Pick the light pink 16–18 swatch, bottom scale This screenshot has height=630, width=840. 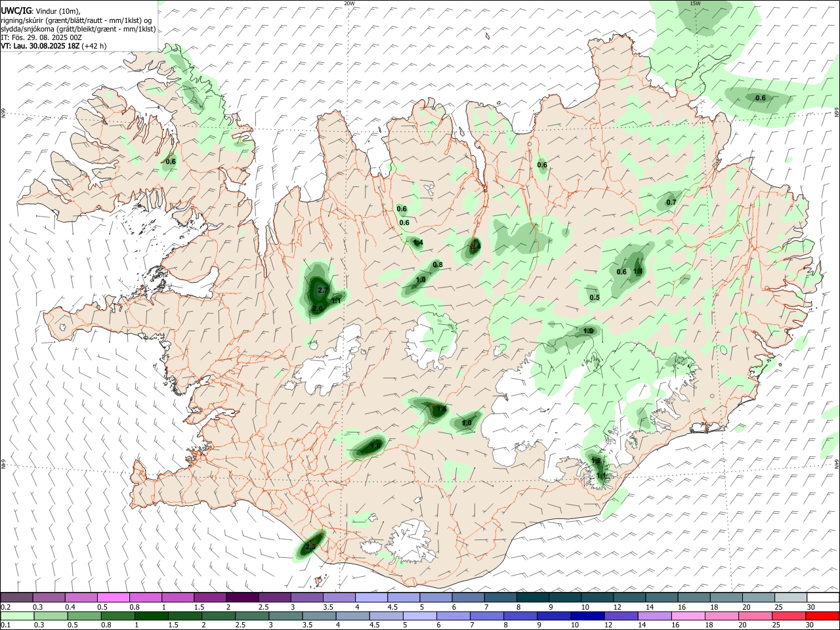[688, 616]
